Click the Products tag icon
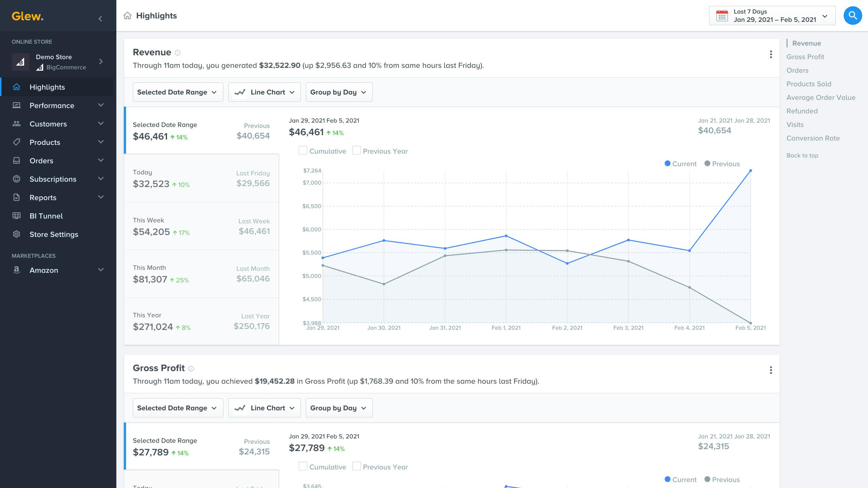The width and height of the screenshot is (868, 488). [x=16, y=142]
